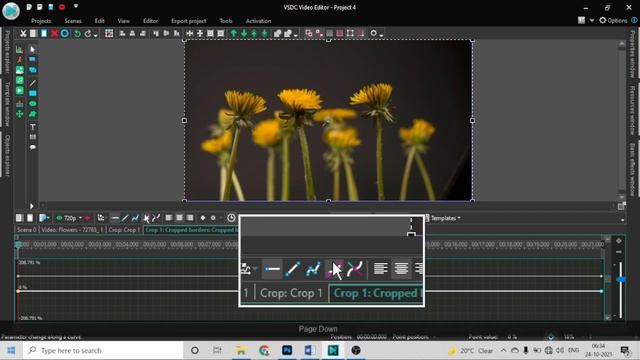Click the Cut scissors icon

23,33
